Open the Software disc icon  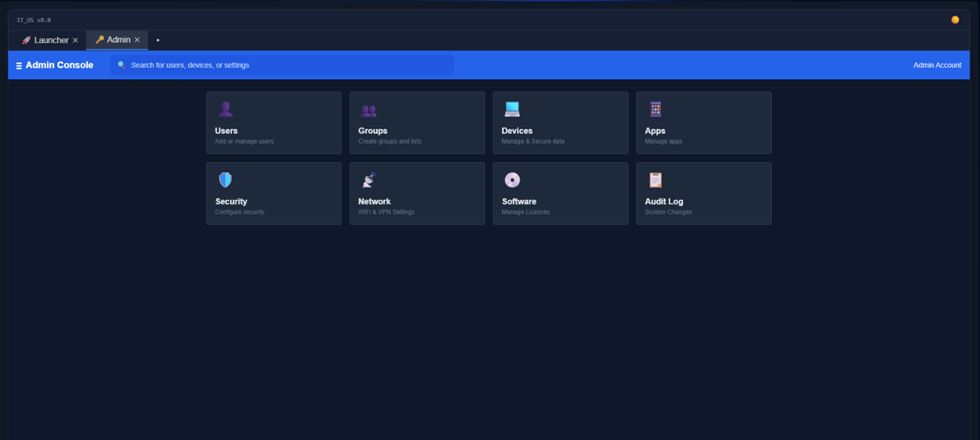point(512,180)
